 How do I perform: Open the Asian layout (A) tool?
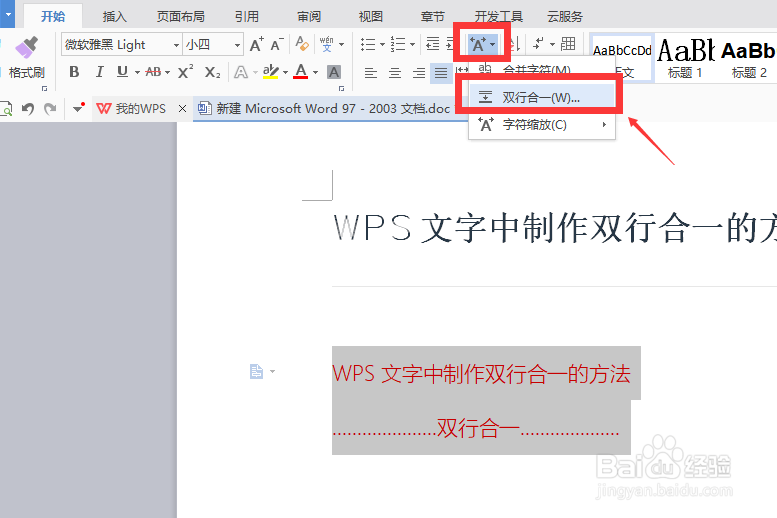click(x=478, y=44)
